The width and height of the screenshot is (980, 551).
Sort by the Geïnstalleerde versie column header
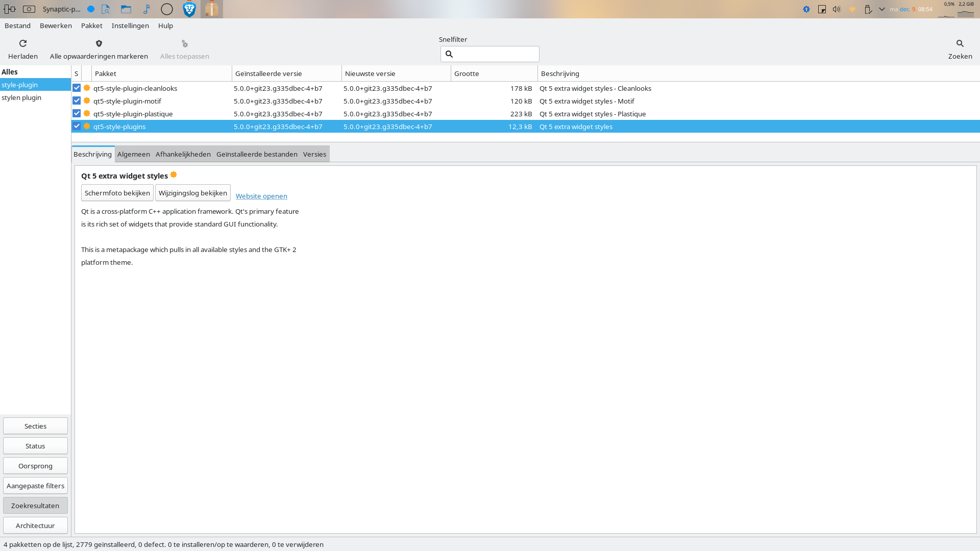click(287, 73)
